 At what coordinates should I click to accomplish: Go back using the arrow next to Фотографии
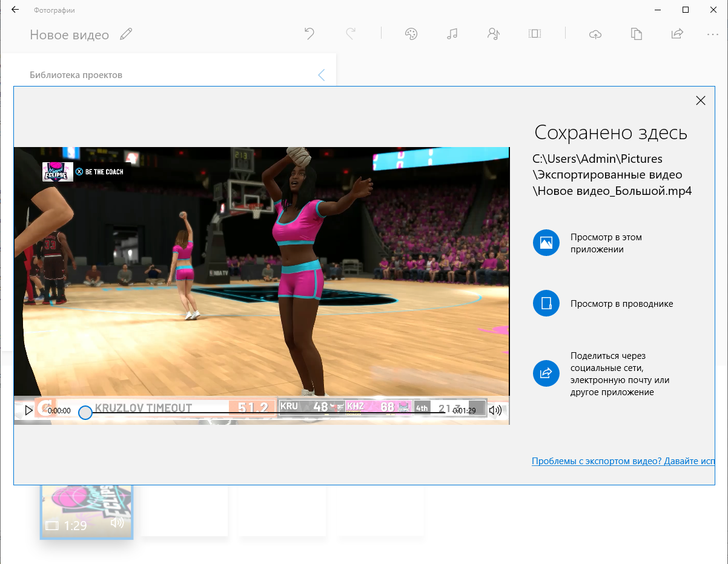tap(15, 10)
